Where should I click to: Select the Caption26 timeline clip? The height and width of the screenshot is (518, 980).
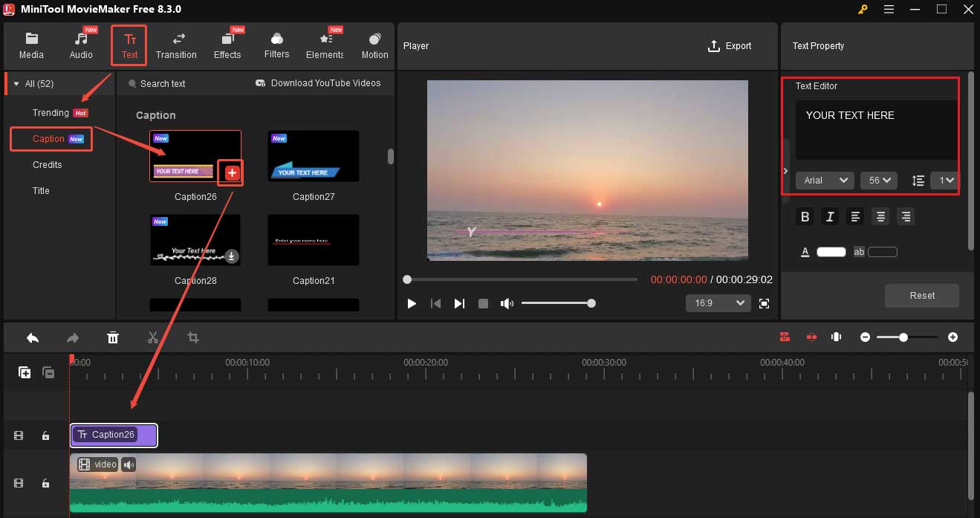[114, 435]
